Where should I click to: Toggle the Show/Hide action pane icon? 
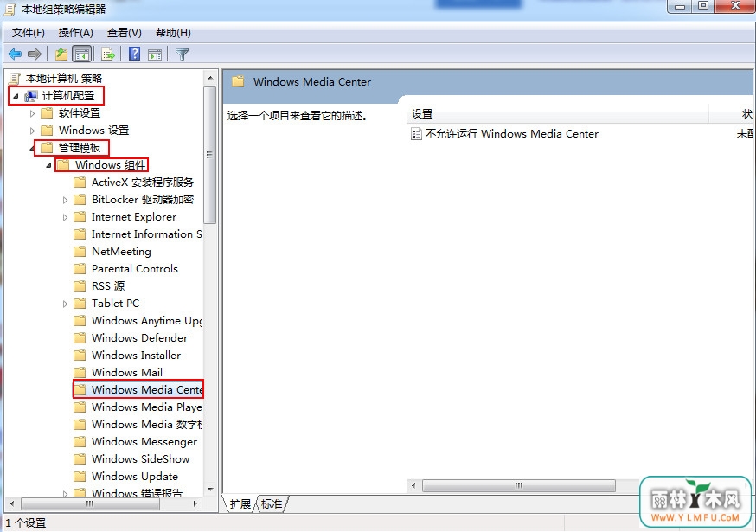point(155,54)
